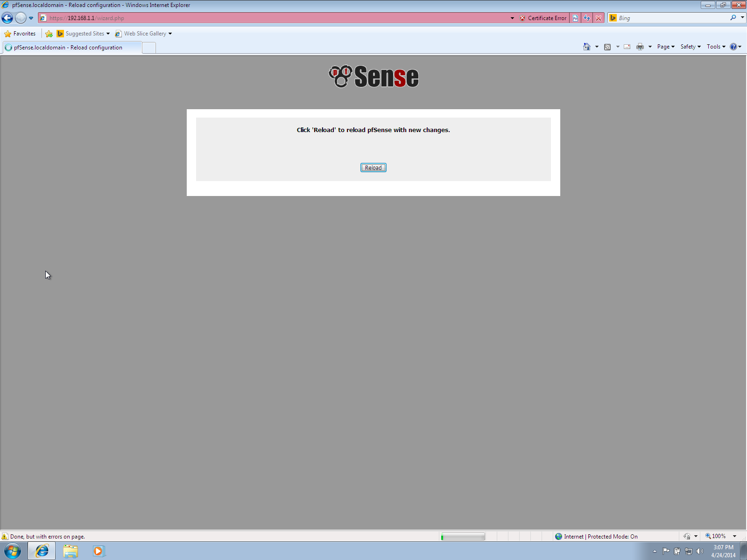Click Internet Protected Mode status zone
Image resolution: width=747 pixels, height=560 pixels.
click(x=596, y=537)
